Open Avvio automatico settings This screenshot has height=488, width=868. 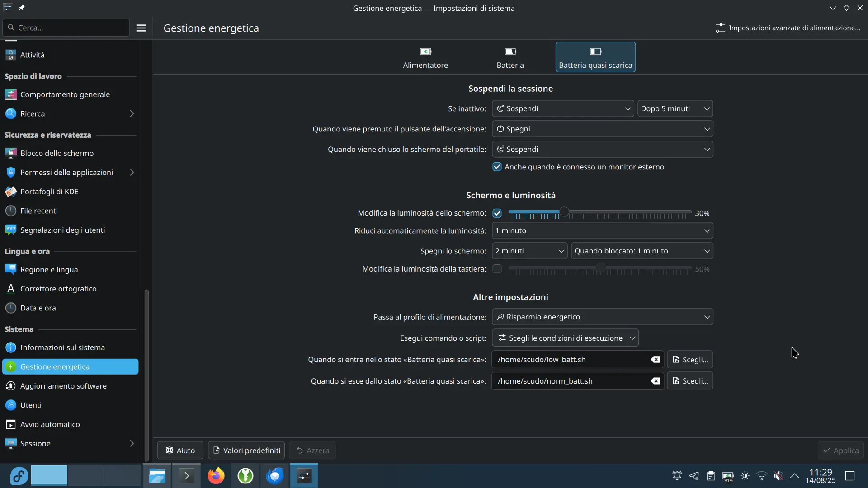(x=49, y=424)
